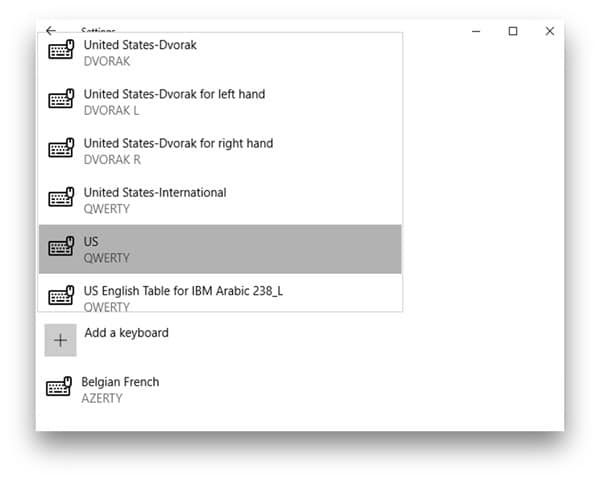Minimize the Settings window

[x=476, y=31]
